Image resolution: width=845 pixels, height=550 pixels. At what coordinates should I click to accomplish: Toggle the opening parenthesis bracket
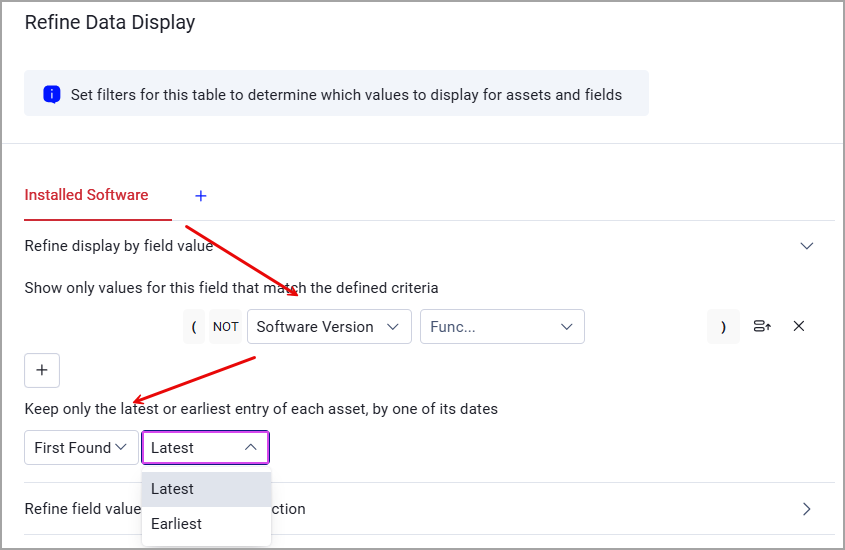194,326
